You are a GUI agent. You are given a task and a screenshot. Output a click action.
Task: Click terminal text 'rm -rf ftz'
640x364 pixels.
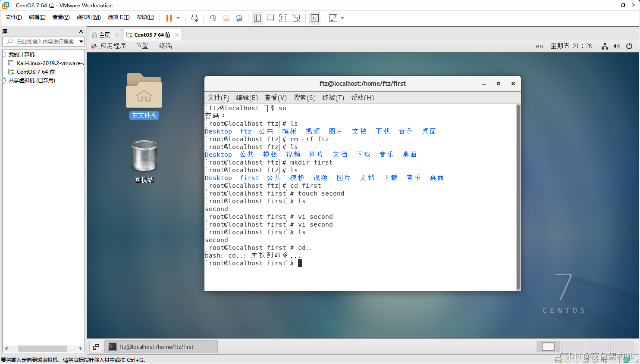tap(309, 139)
